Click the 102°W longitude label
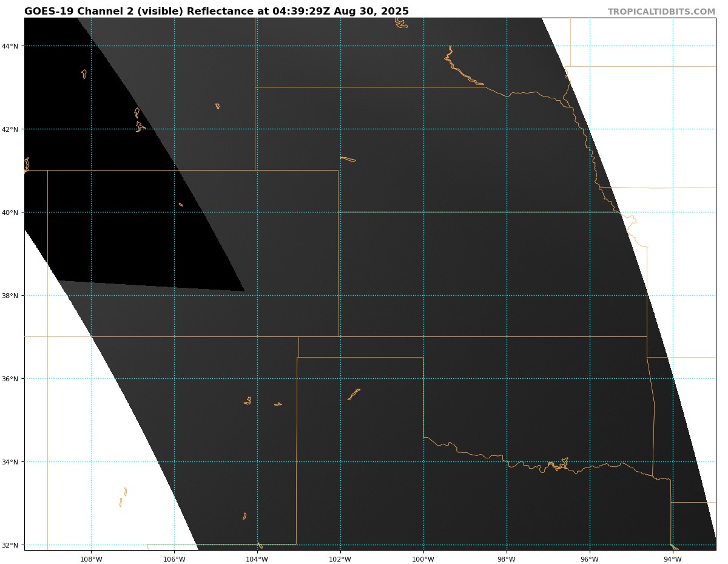Screen dimensions: 728x564 340,559
